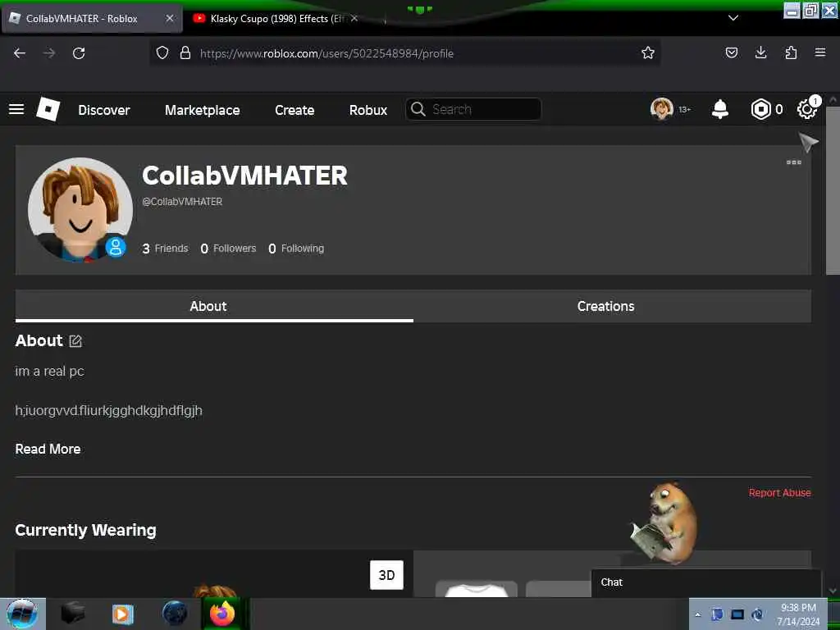
Task: Expand description with Read More
Action: (48, 449)
